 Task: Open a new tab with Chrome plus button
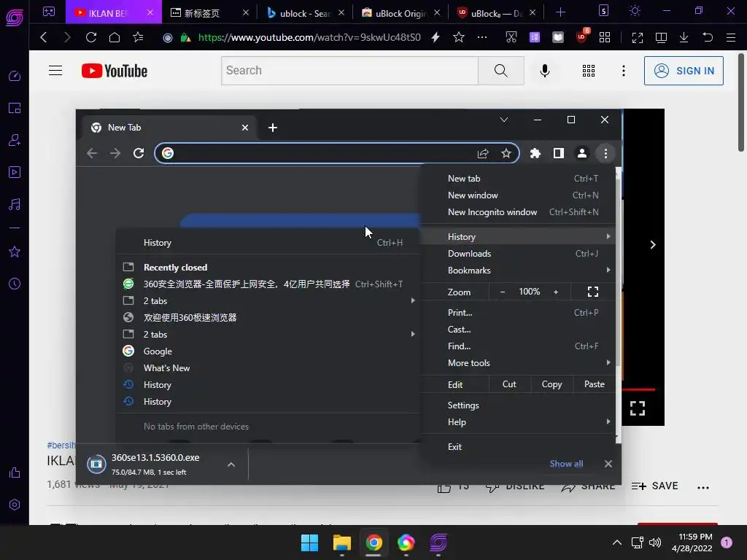[x=273, y=128]
